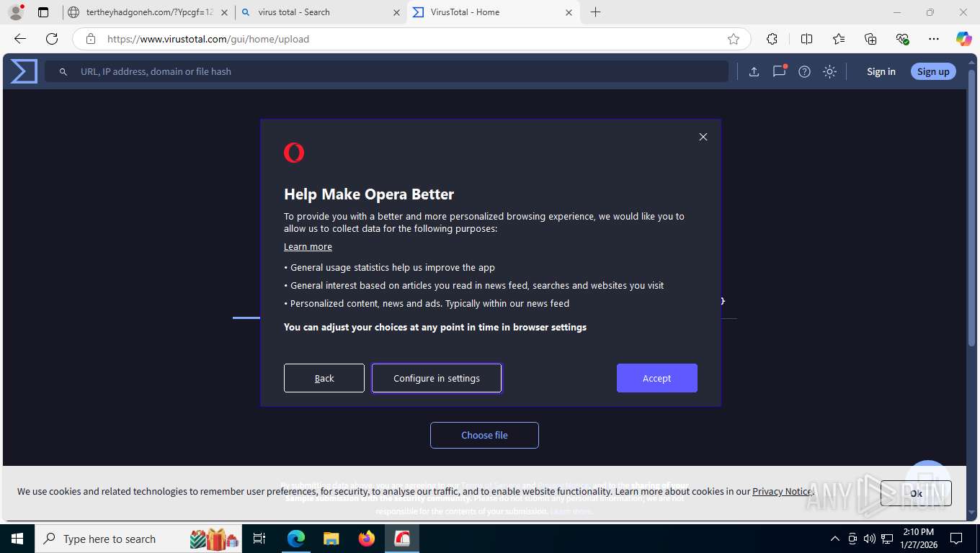Click the VirusTotal upload file icon

tap(754, 71)
